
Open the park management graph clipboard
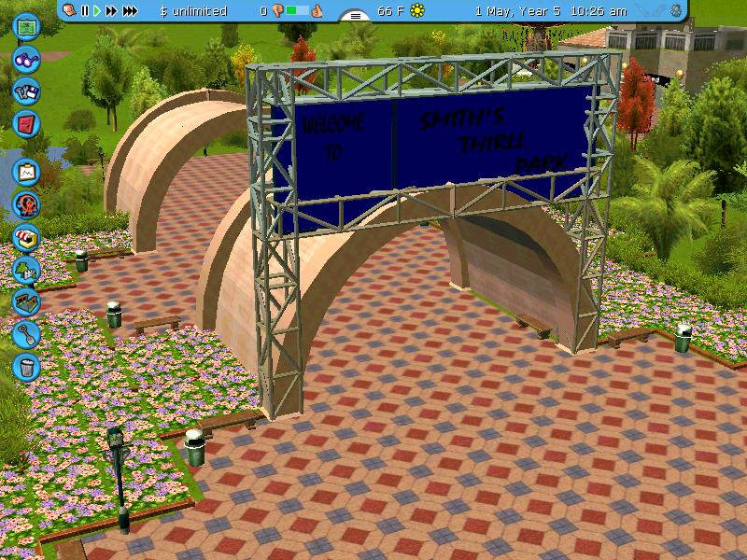pyautogui.click(x=26, y=173)
